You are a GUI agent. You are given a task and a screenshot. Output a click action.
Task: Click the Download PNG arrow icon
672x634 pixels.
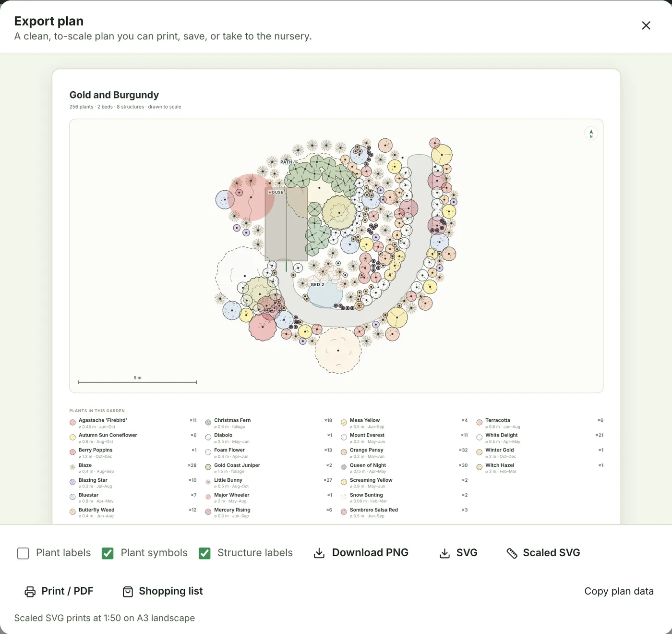tap(319, 553)
